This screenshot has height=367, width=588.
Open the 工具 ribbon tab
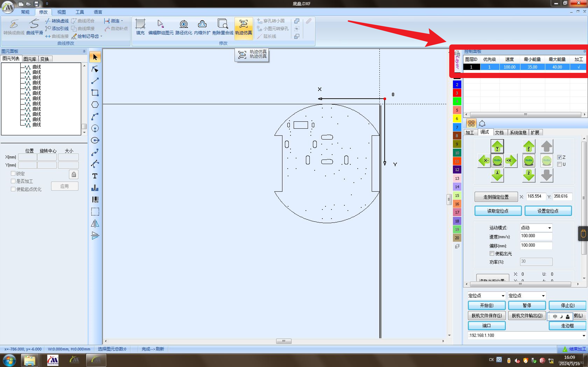click(80, 12)
